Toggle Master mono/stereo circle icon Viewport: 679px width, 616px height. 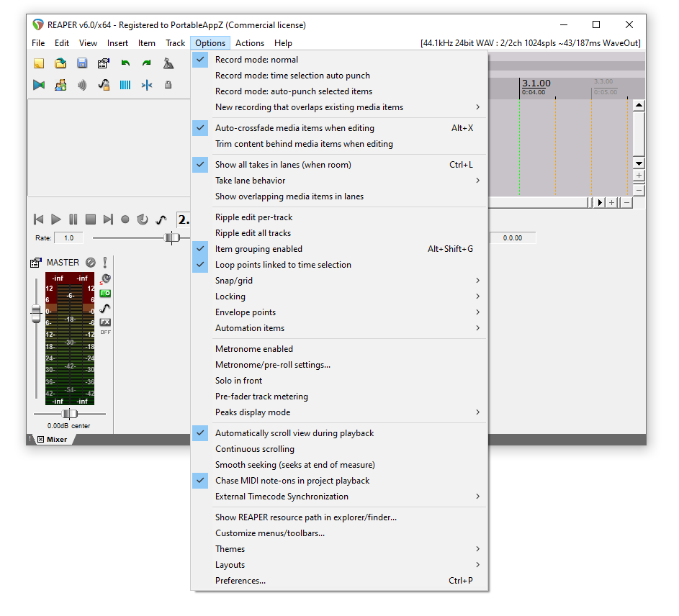tap(91, 263)
